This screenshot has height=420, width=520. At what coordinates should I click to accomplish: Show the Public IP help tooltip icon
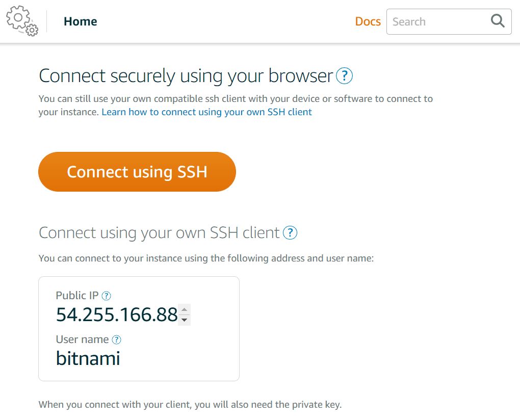tap(106, 296)
